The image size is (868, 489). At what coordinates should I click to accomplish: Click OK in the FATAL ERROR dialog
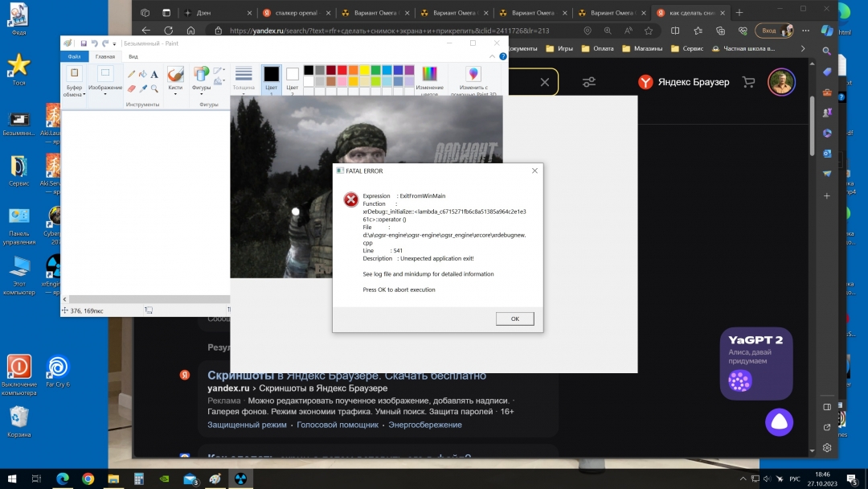point(515,318)
